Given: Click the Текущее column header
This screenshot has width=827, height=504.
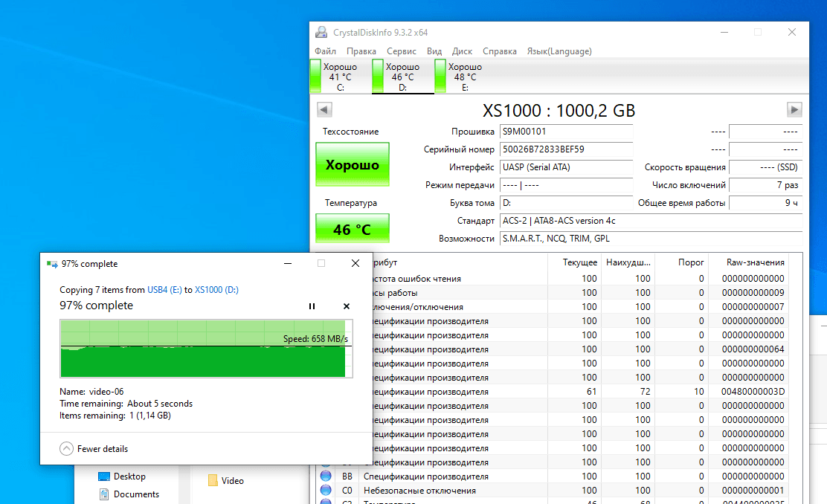Looking at the screenshot, I should pos(574,262).
